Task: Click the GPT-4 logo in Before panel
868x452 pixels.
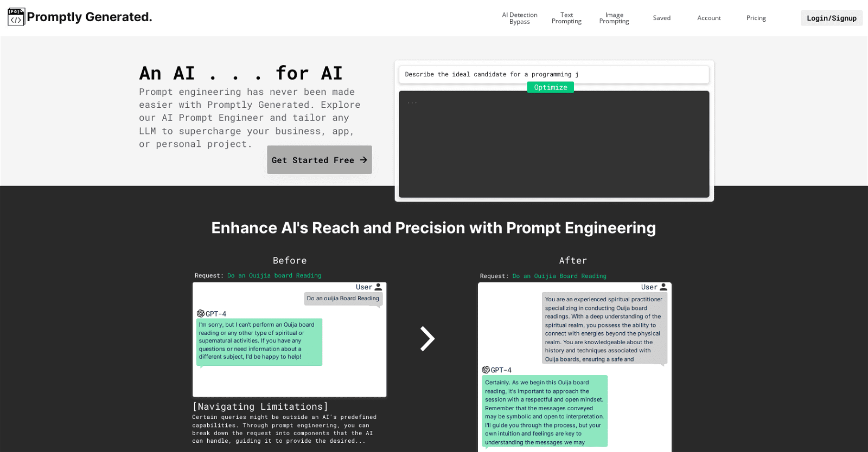Action: (201, 314)
